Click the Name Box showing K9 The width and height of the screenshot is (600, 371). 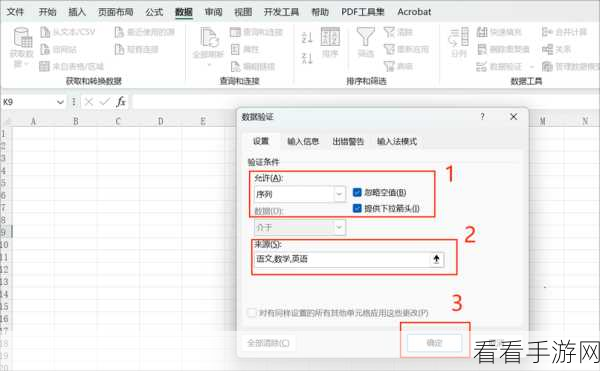[28, 102]
